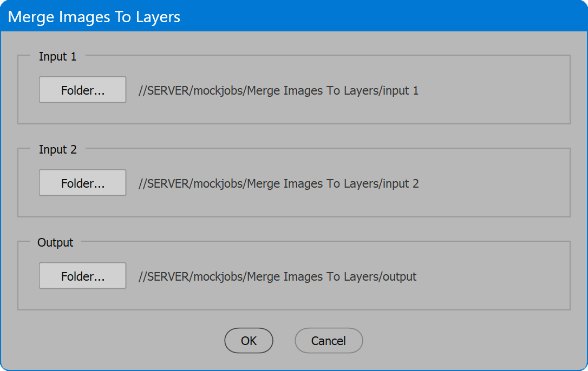This screenshot has width=588, height=371.
Task: Click the word SERVER in the Output path
Action: (167, 277)
